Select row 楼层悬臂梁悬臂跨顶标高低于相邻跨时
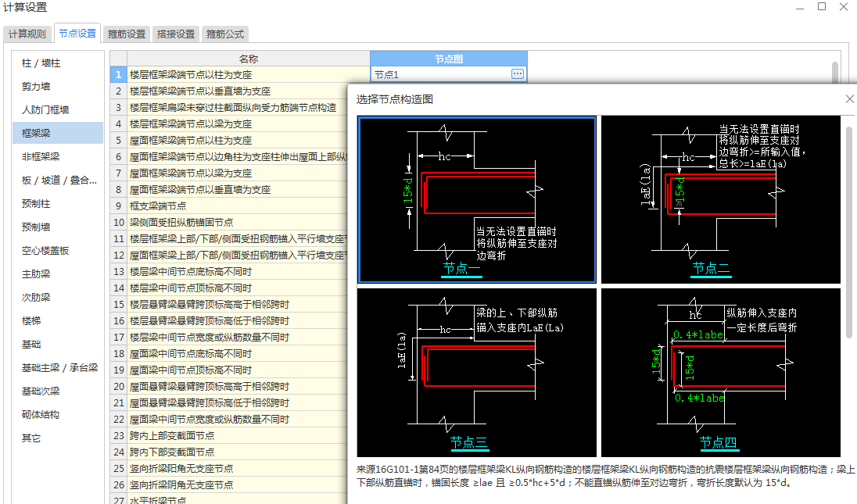 coord(237,320)
